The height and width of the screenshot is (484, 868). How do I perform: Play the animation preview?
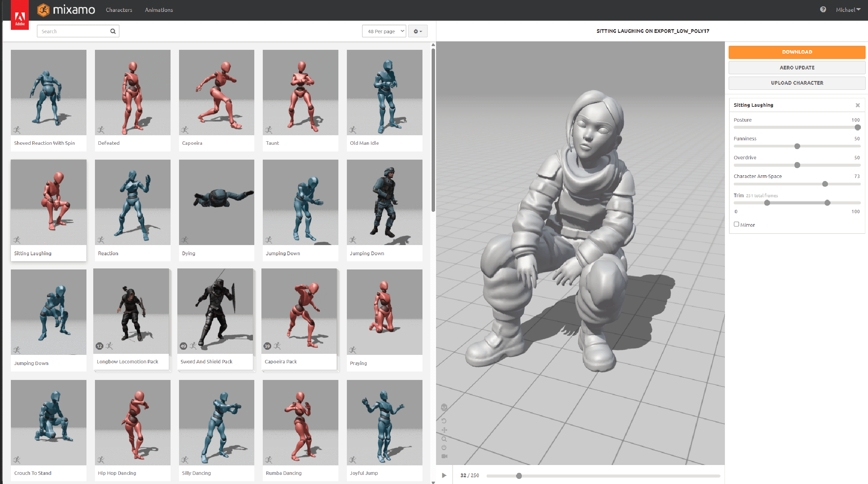pyautogui.click(x=444, y=475)
